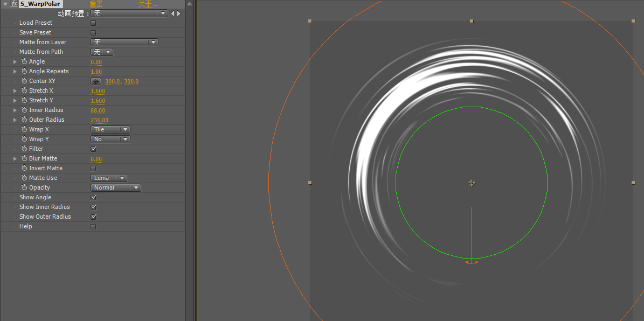Expand the Inner Radius property
The image size is (644, 321).
(x=15, y=110)
